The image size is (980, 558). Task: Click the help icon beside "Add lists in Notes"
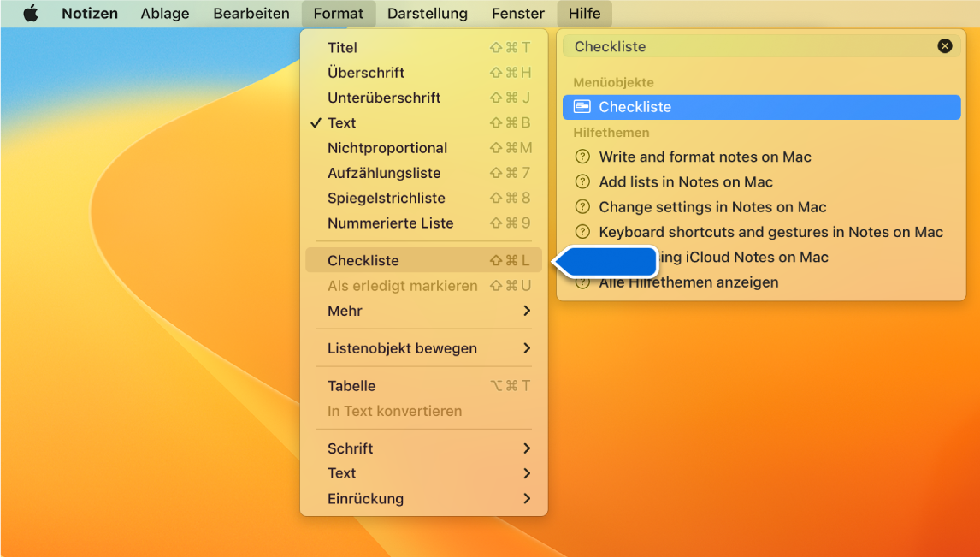pyautogui.click(x=582, y=182)
